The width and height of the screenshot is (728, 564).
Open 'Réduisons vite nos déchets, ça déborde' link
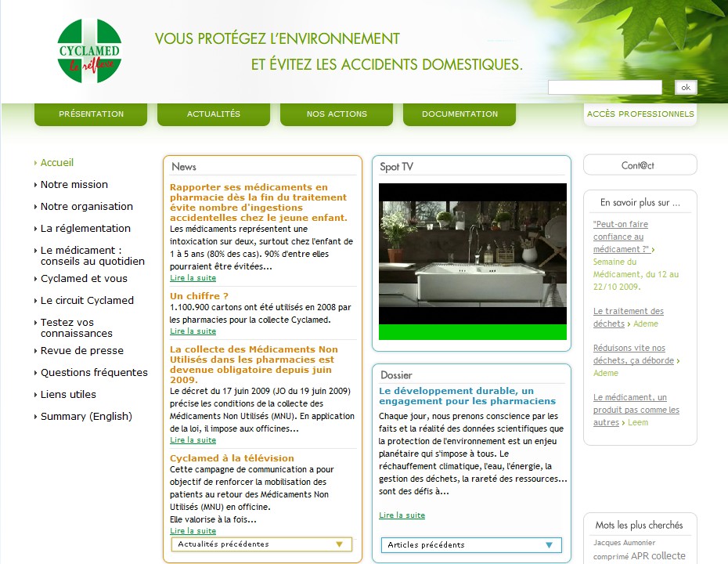pos(634,354)
